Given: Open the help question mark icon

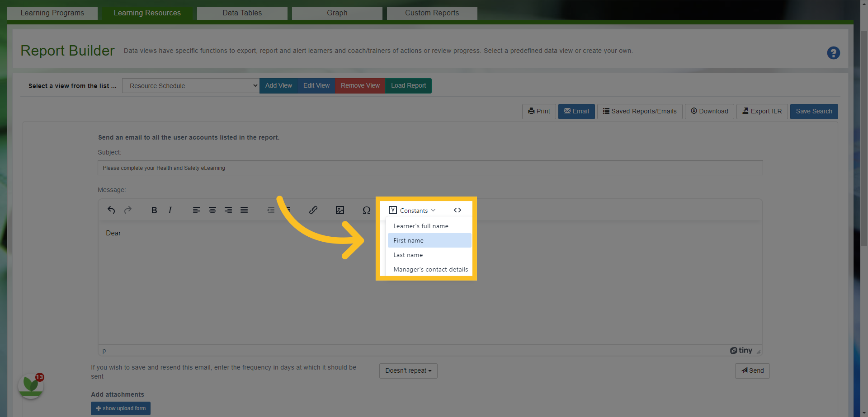Looking at the screenshot, I should (x=833, y=53).
